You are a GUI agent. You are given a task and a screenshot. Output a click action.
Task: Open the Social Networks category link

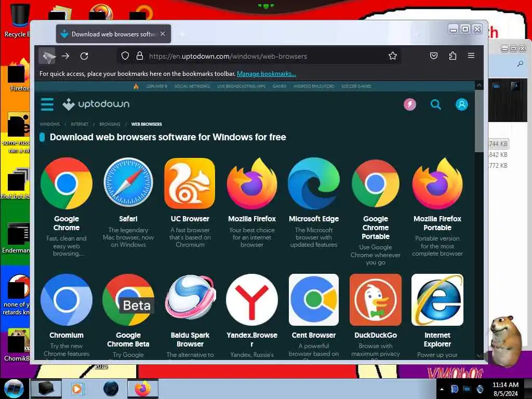pos(192,86)
